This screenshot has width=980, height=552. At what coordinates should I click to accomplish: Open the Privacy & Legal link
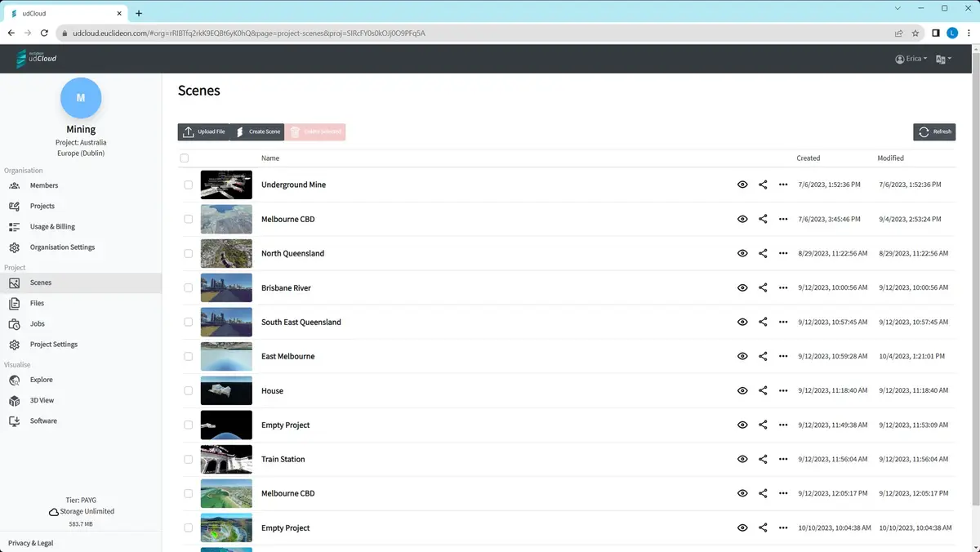click(30, 543)
